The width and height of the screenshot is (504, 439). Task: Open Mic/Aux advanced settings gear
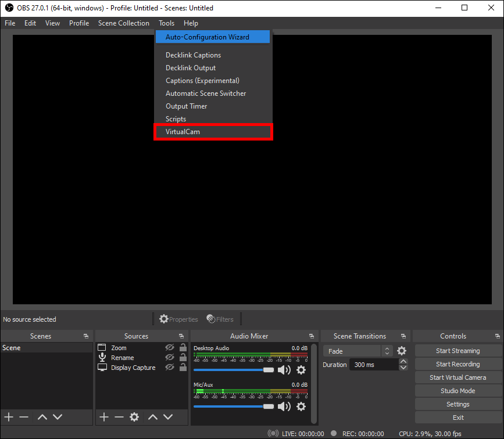point(301,406)
